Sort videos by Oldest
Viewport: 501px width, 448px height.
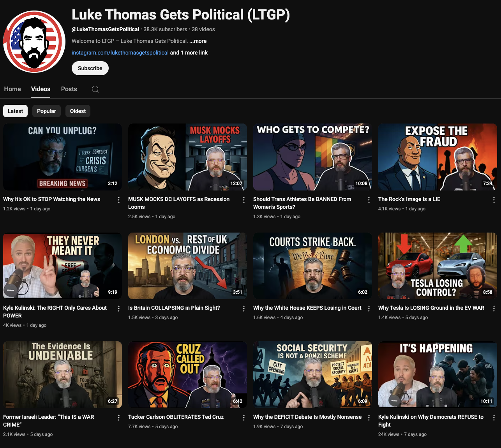coord(78,111)
